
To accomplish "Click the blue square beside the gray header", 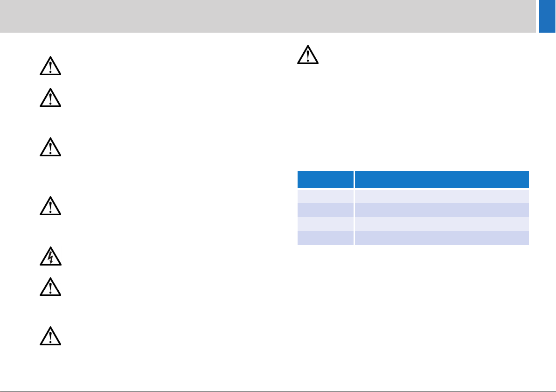I will tap(547, 16).
